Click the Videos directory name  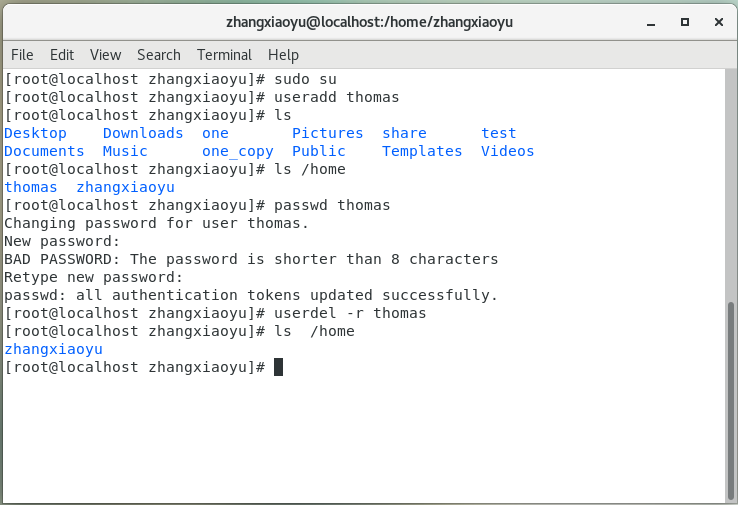click(507, 152)
